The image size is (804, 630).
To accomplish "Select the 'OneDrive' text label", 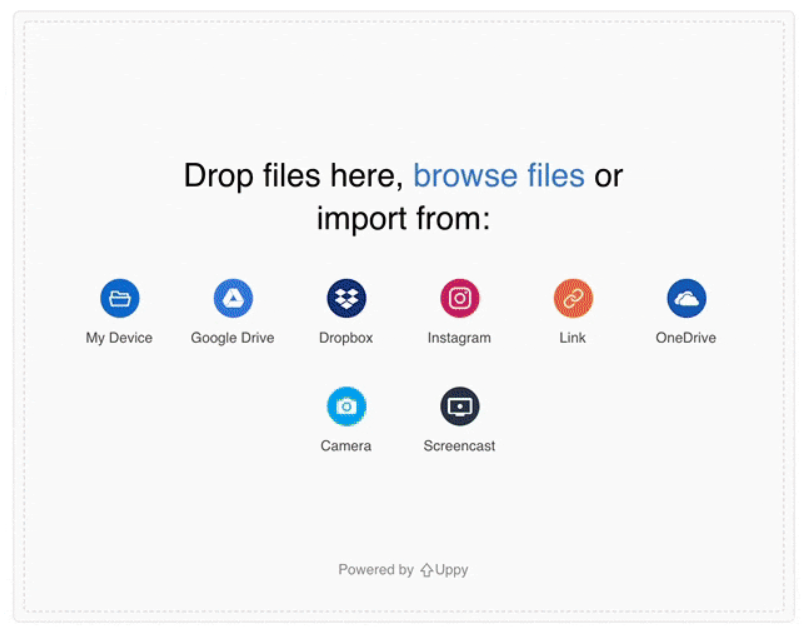I will 686,338.
